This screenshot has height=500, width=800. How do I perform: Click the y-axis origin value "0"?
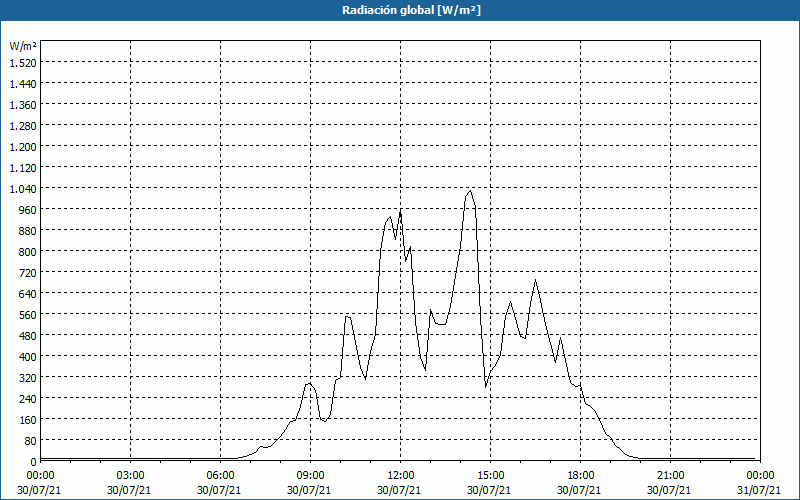click(34, 462)
